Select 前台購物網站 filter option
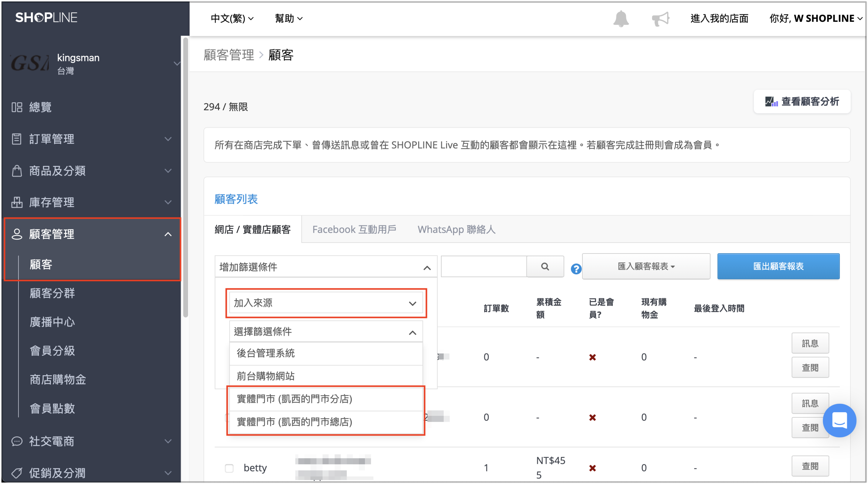 pos(326,376)
